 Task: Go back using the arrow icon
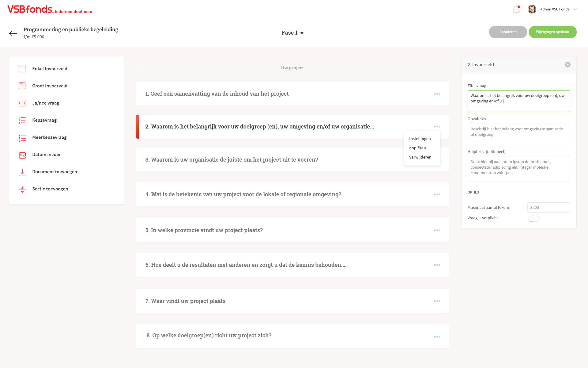[13, 34]
